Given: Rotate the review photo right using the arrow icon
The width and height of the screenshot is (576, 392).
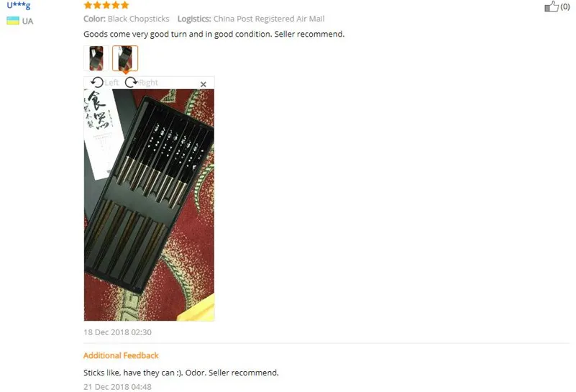Looking at the screenshot, I should 131,82.
